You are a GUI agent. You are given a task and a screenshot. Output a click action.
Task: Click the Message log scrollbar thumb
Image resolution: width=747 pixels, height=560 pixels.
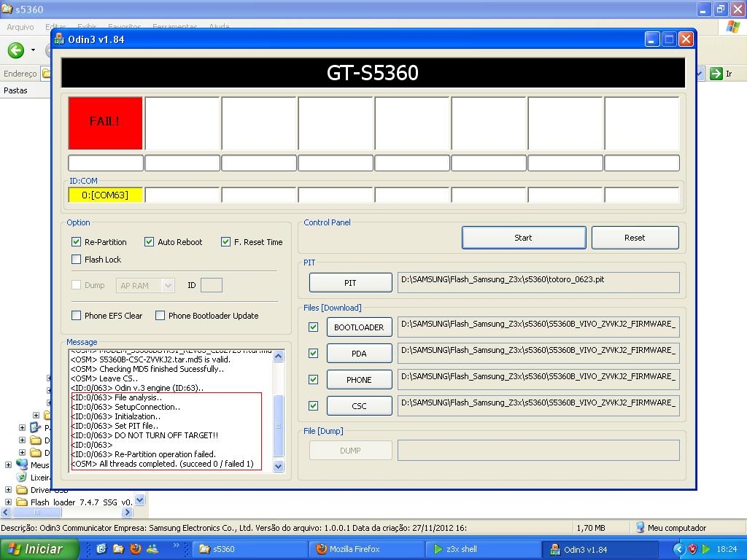tap(279, 426)
